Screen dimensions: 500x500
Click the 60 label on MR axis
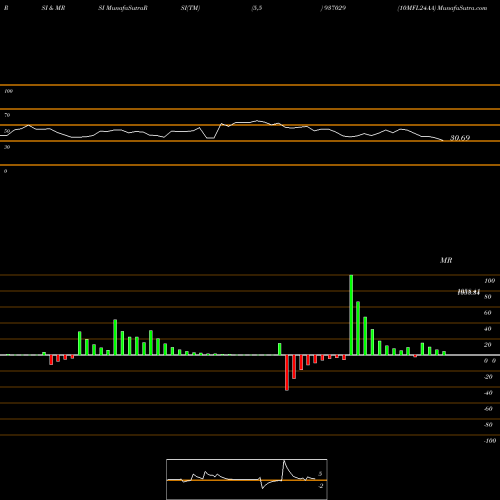487,313
